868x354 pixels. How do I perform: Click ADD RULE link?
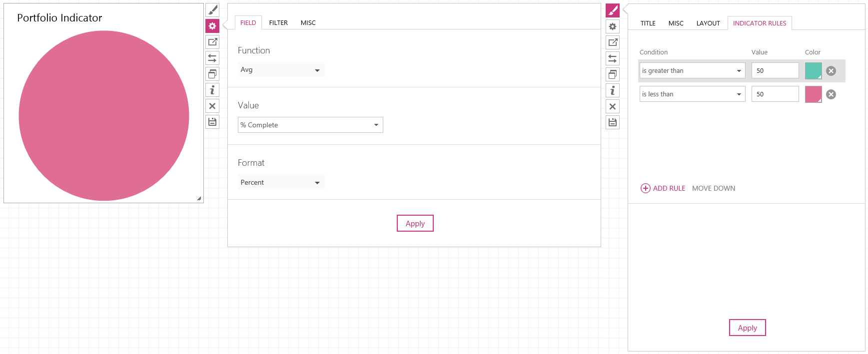click(x=669, y=188)
